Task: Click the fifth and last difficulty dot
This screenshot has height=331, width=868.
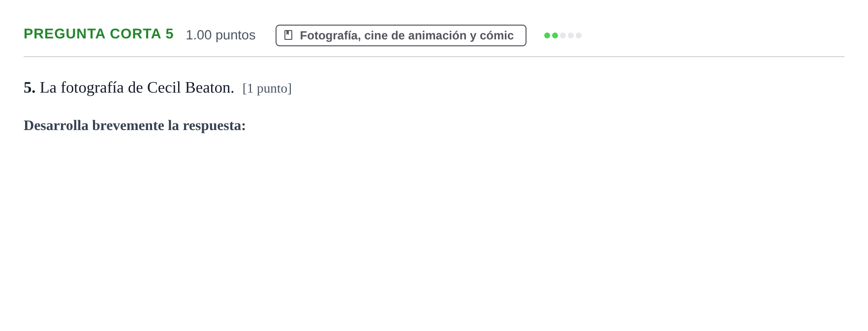Action: [x=579, y=35]
